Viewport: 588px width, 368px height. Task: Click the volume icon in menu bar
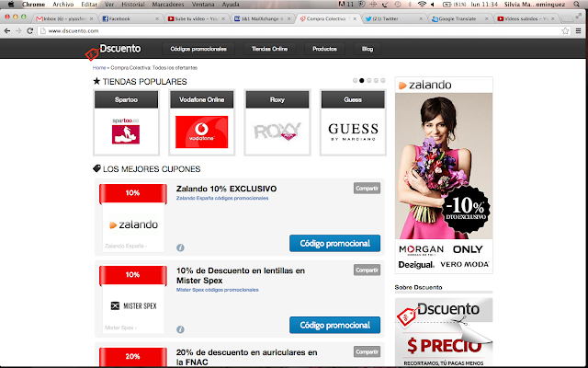pos(433,5)
